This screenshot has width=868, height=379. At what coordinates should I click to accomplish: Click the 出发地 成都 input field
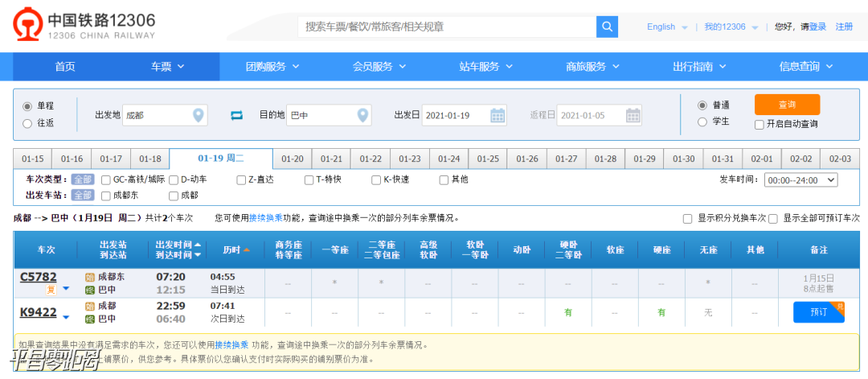point(165,115)
